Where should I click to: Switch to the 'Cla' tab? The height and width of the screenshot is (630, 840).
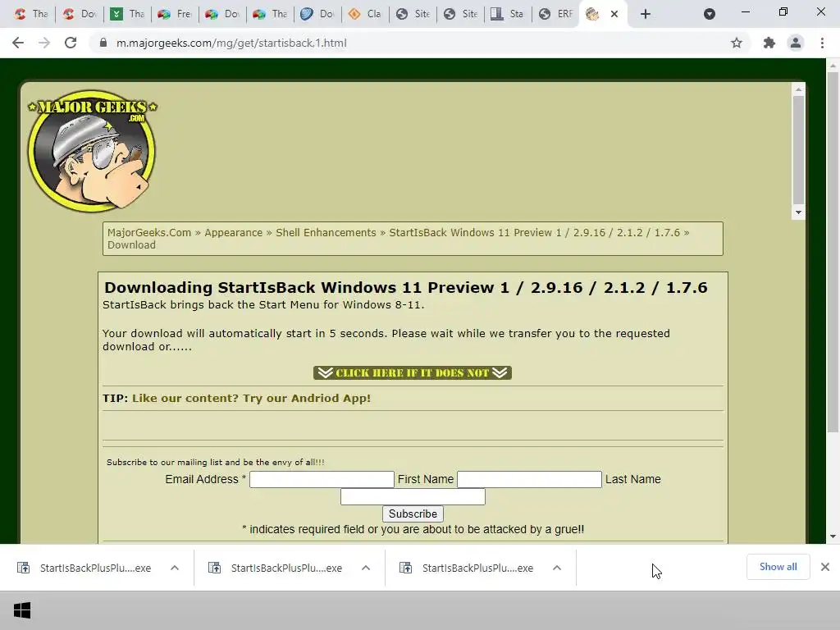tap(365, 14)
